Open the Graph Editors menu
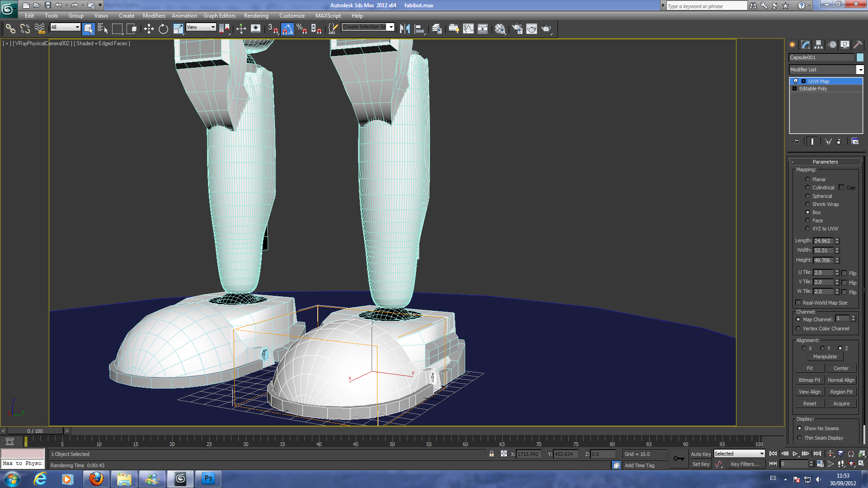Viewport: 868px width, 488px height. 219,16
